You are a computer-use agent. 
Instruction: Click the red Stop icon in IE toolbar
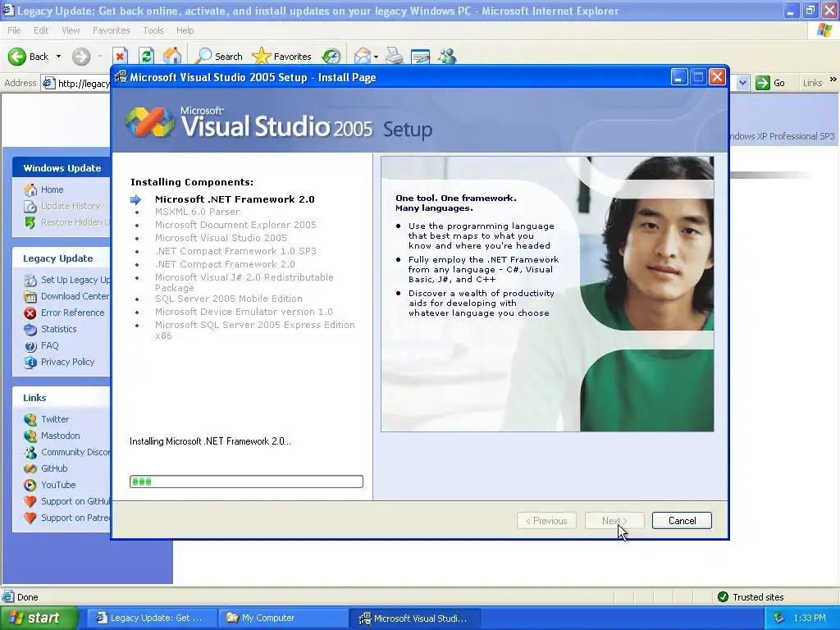point(120,57)
